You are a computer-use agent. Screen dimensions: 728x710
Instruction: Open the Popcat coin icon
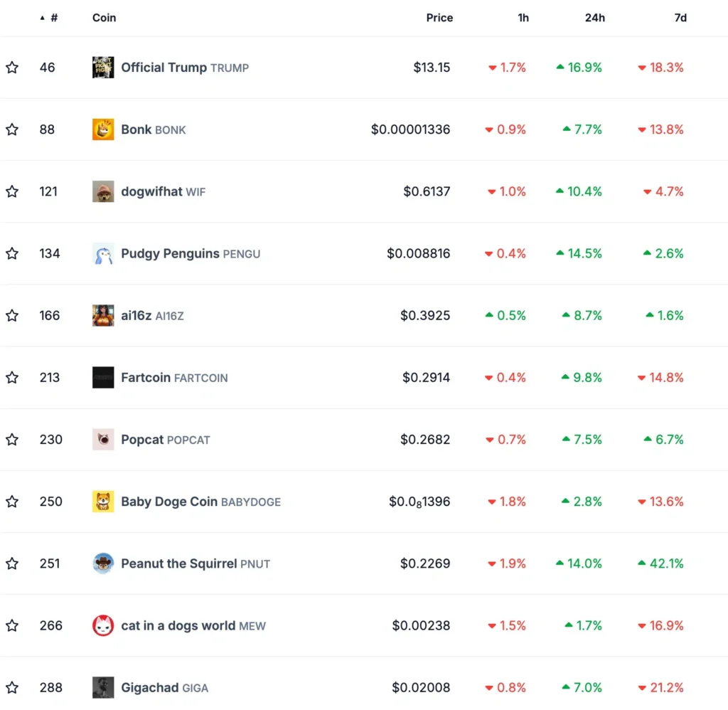[103, 440]
